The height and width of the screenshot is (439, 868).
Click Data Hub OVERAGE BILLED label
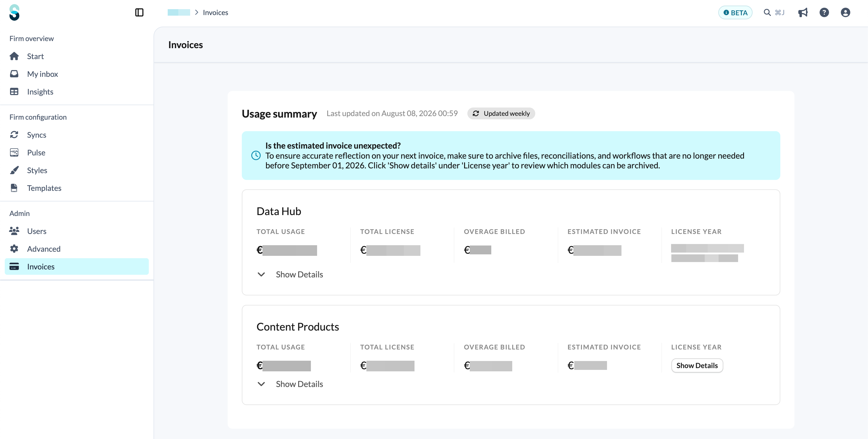point(494,232)
